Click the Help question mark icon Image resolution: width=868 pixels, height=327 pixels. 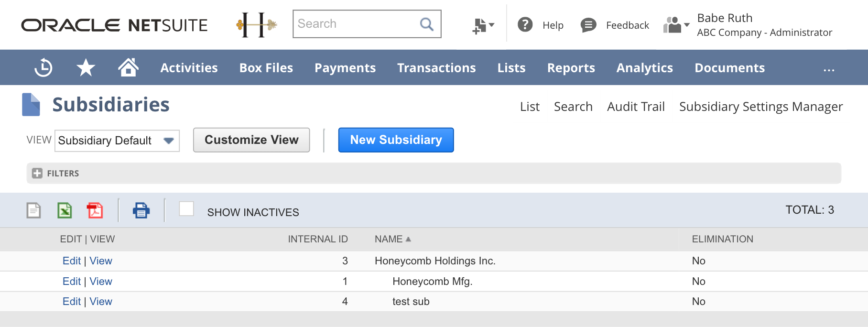click(x=525, y=24)
